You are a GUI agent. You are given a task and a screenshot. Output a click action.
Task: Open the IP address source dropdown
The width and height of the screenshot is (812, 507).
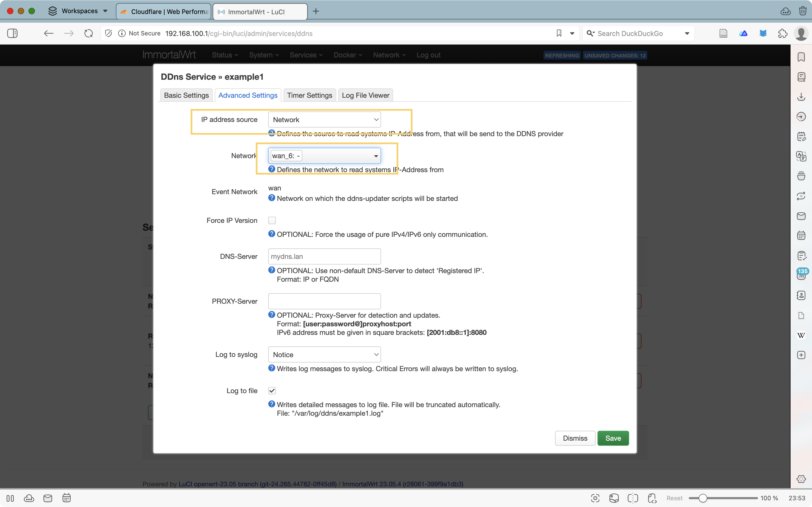(x=324, y=120)
